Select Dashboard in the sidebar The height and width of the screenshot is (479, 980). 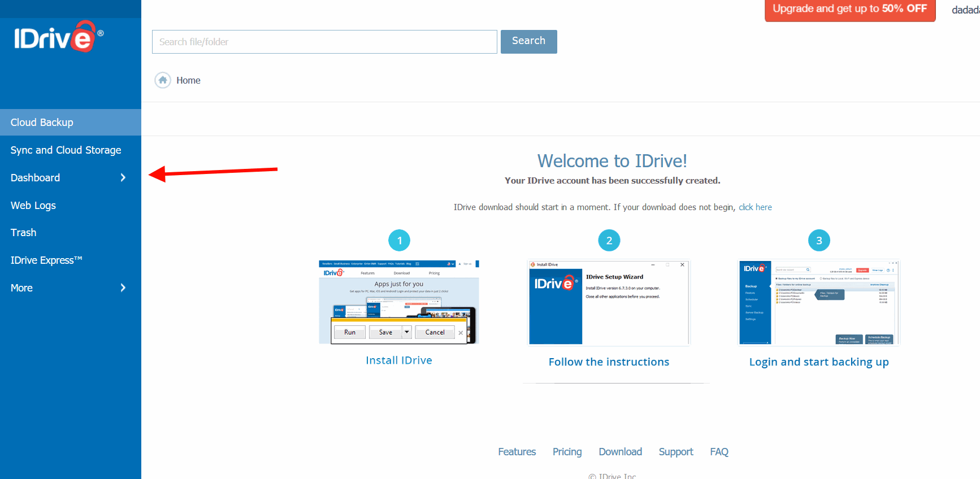(x=35, y=178)
